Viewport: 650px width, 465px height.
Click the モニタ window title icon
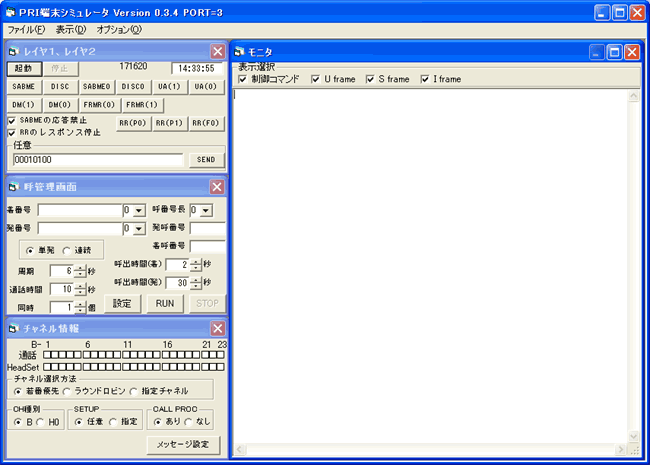coord(239,52)
